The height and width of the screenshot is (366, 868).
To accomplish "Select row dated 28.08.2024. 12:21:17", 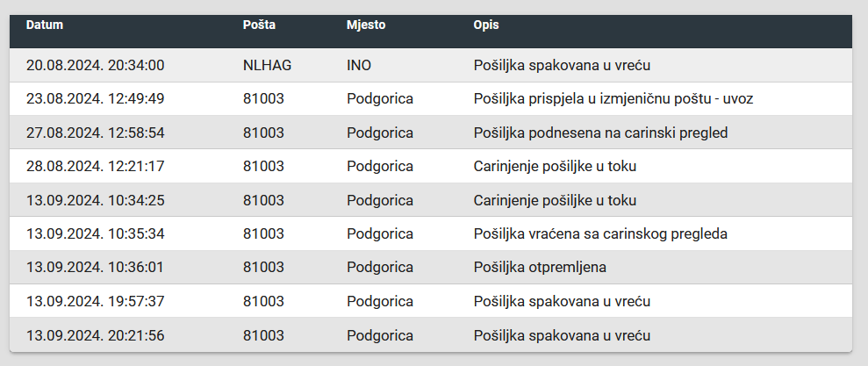I will [431, 166].
